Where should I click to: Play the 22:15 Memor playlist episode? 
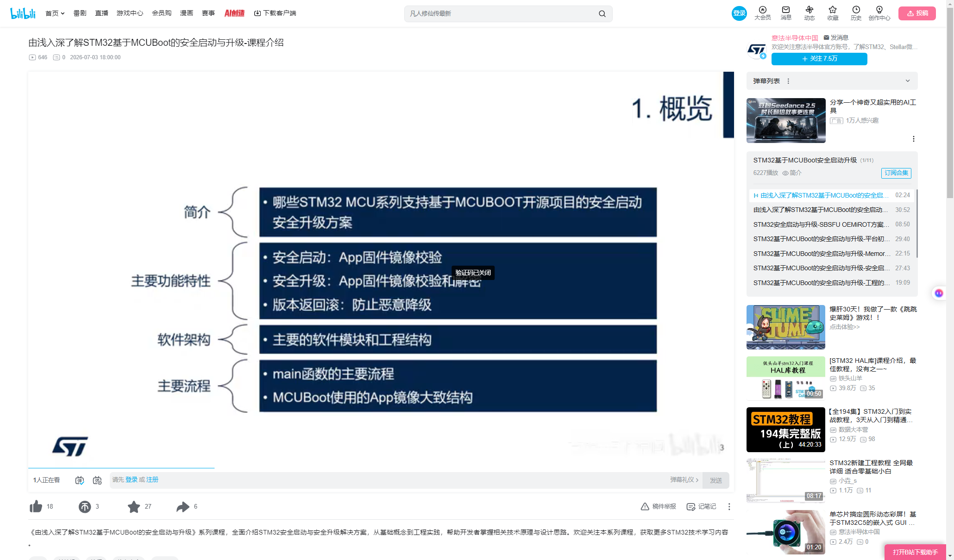832,254
